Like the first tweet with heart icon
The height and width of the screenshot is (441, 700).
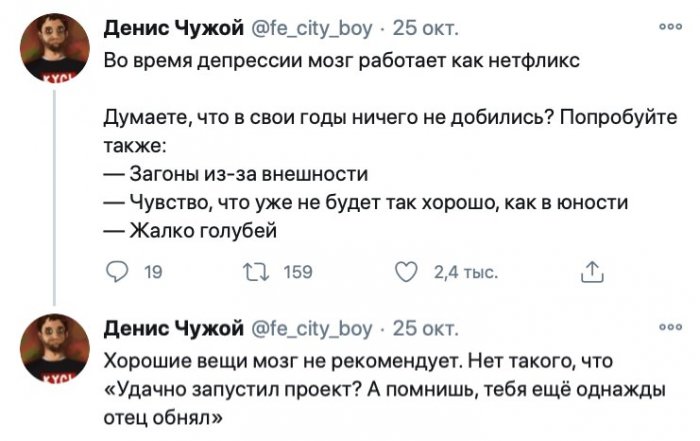pos(405,269)
